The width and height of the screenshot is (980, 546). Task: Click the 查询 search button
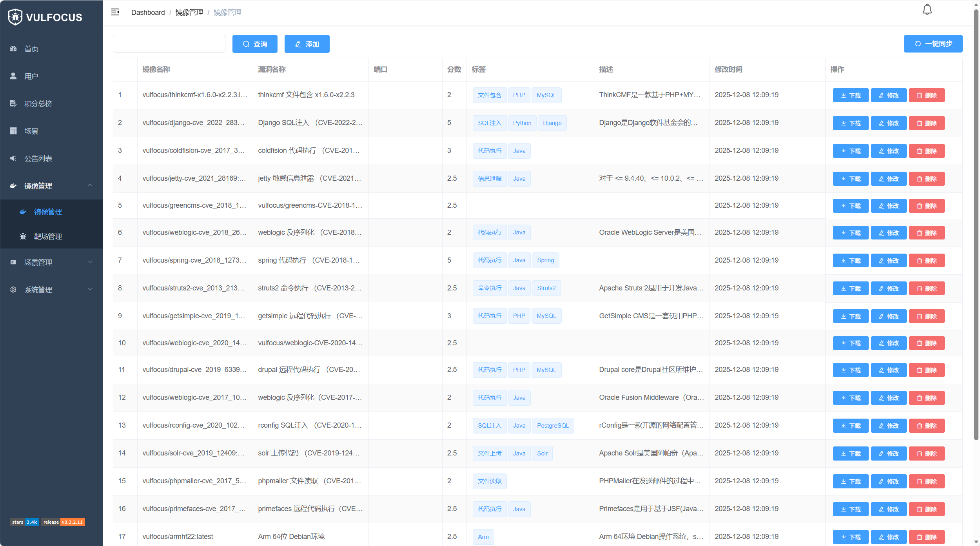point(255,44)
